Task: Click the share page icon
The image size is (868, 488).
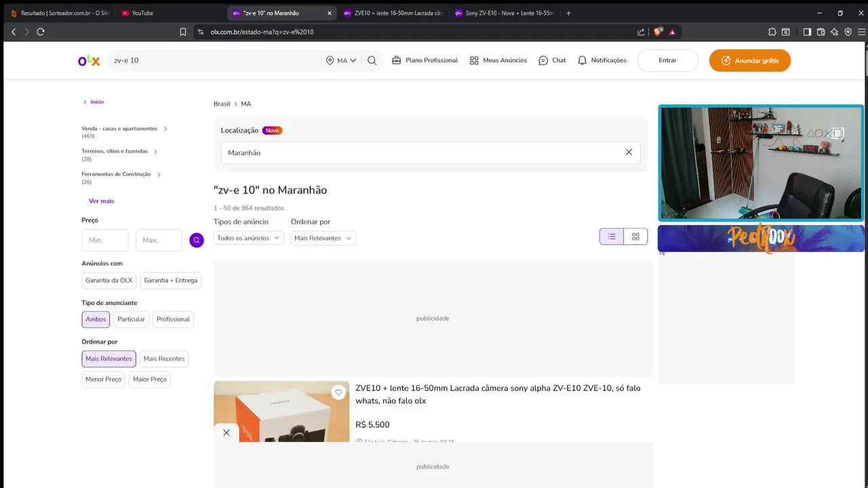Action: (642, 32)
